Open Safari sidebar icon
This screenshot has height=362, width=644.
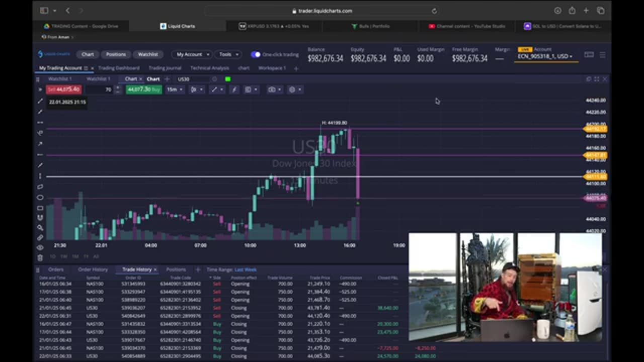(x=44, y=11)
